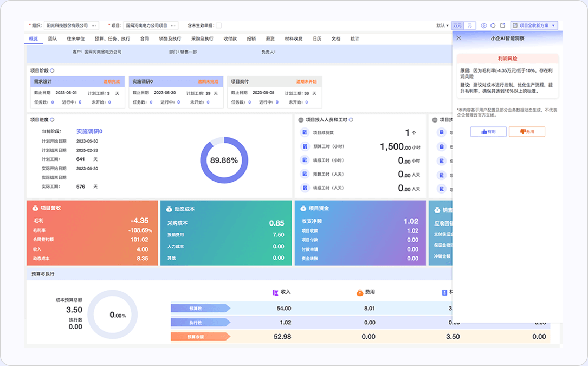The width and height of the screenshot is (588, 366).
Task: Mark the AI insight as 无用
Action: (x=527, y=132)
